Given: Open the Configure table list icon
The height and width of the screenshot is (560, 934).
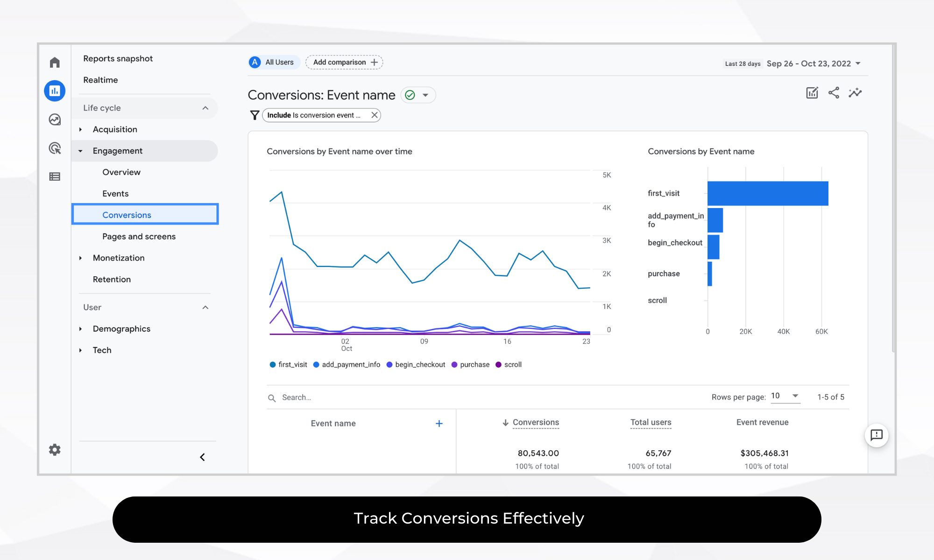Looking at the screenshot, I should [55, 176].
